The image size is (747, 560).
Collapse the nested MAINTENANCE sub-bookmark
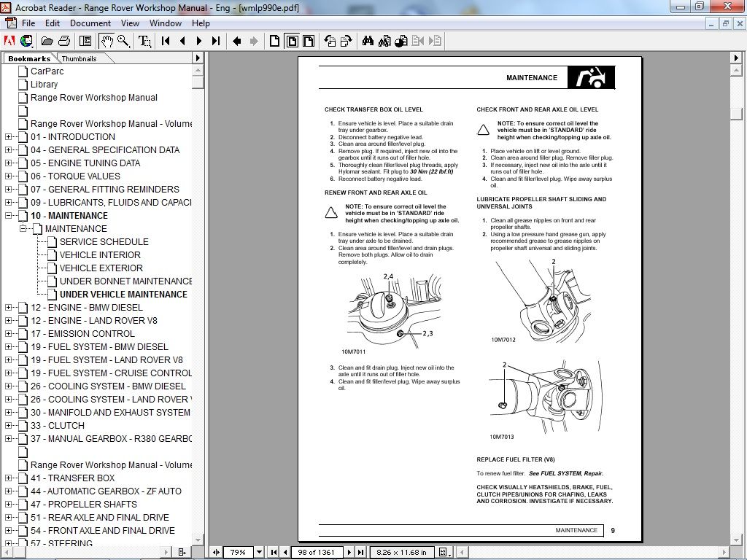(23, 228)
